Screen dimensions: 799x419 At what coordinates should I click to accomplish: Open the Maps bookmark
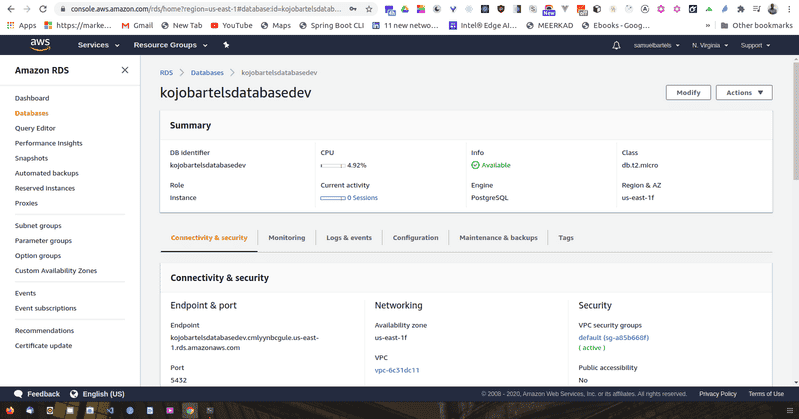click(x=276, y=25)
